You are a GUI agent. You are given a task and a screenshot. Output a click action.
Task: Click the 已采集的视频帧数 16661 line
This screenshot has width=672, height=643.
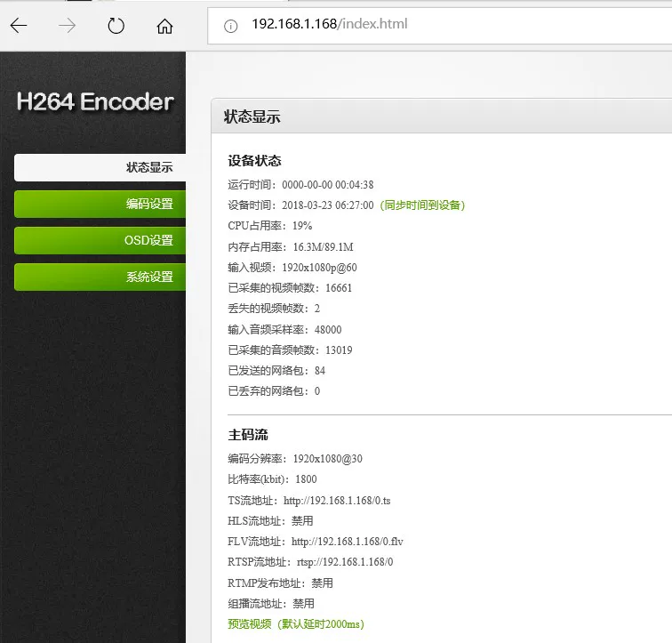point(290,287)
